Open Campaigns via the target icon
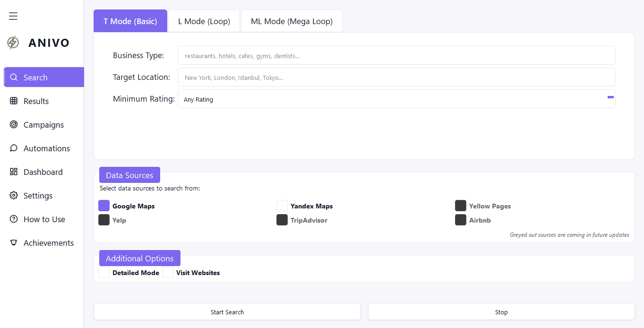 [x=14, y=125]
